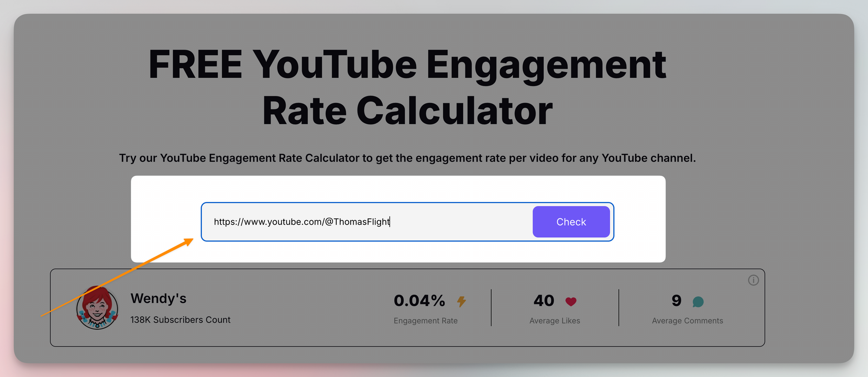Screen dimensions: 868x377
Task: Click the purple Check button
Action: click(x=571, y=222)
